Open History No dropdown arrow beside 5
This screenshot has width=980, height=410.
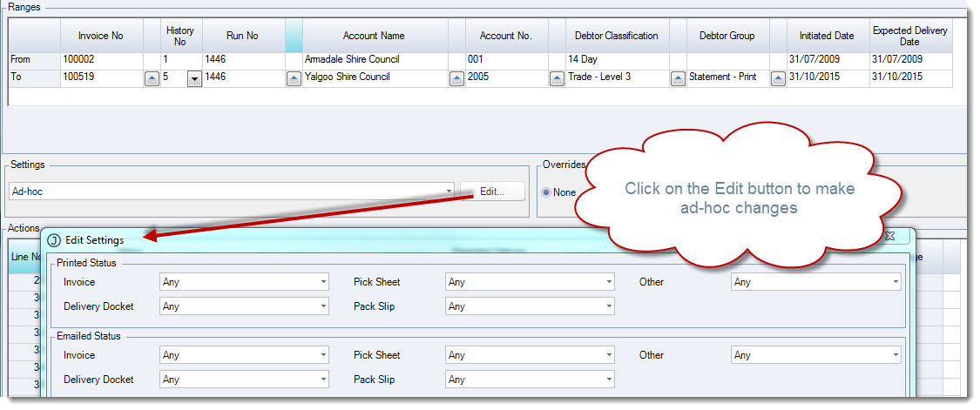pos(194,78)
